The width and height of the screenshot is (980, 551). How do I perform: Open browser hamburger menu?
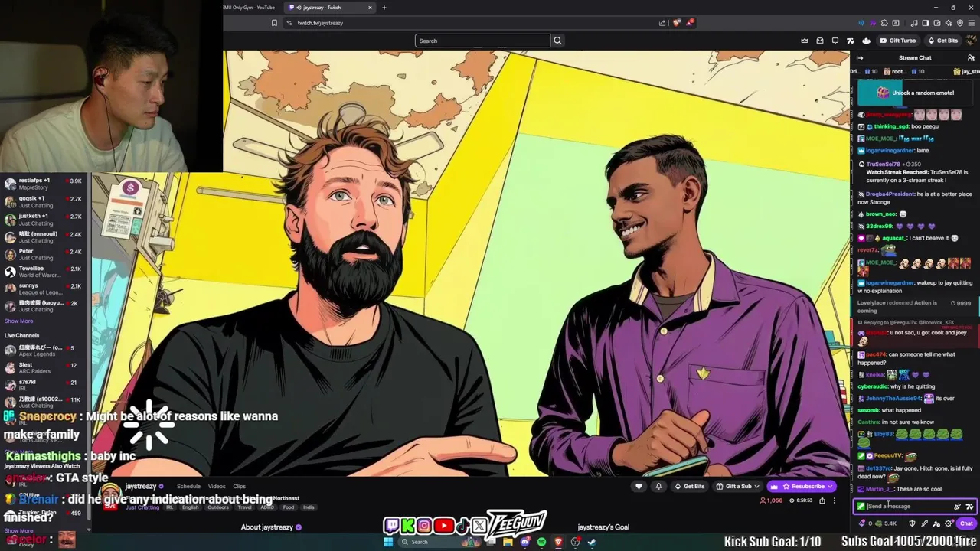pos(972,23)
